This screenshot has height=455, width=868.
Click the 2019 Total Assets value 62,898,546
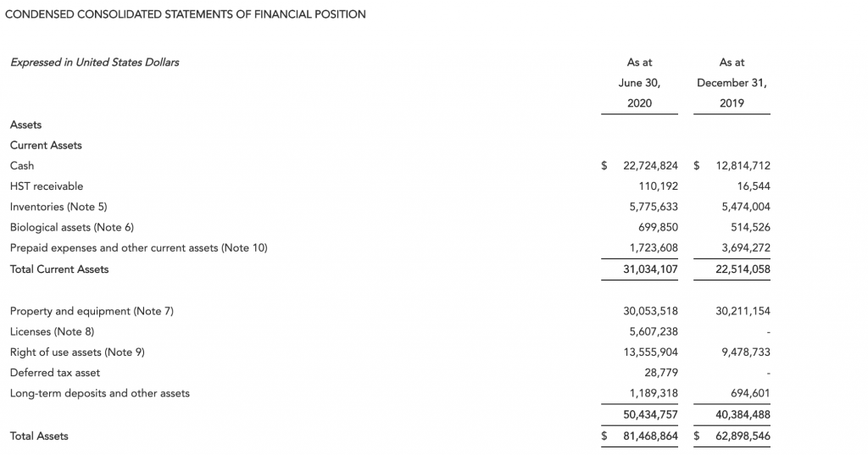point(742,436)
